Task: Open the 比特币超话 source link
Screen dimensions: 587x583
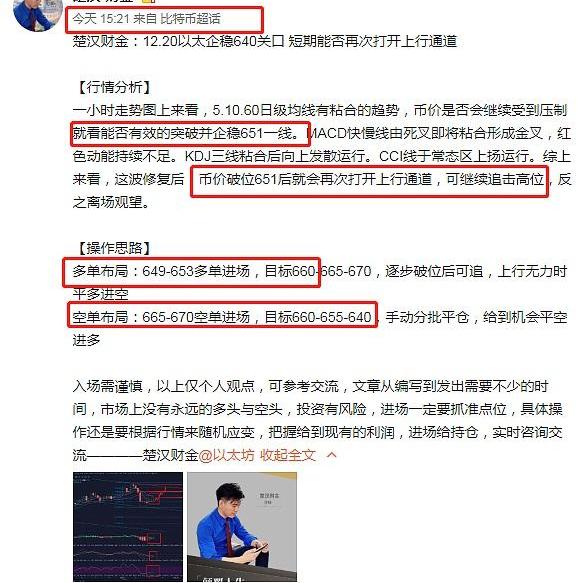Action: pos(190,18)
